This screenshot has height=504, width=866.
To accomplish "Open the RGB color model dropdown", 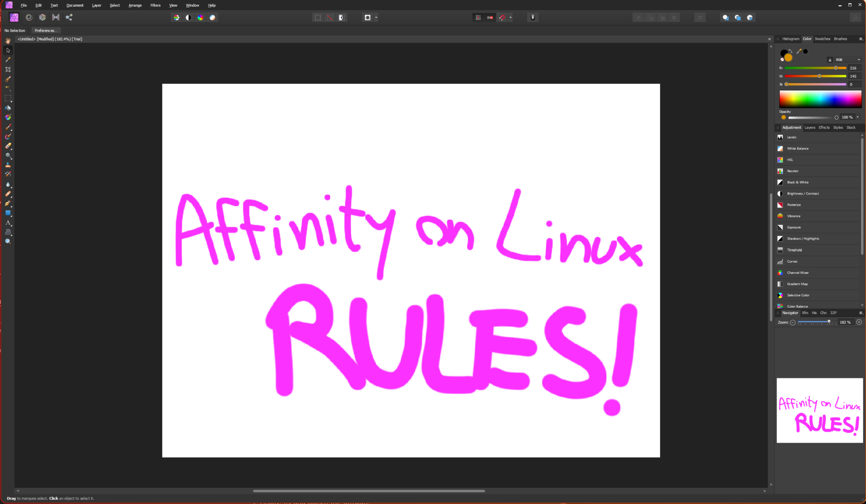I will (x=848, y=59).
